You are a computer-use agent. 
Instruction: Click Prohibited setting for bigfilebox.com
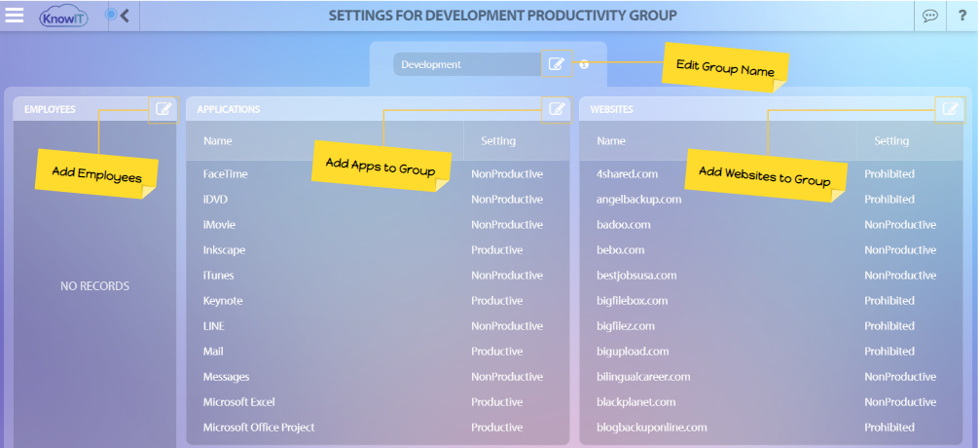pos(889,301)
